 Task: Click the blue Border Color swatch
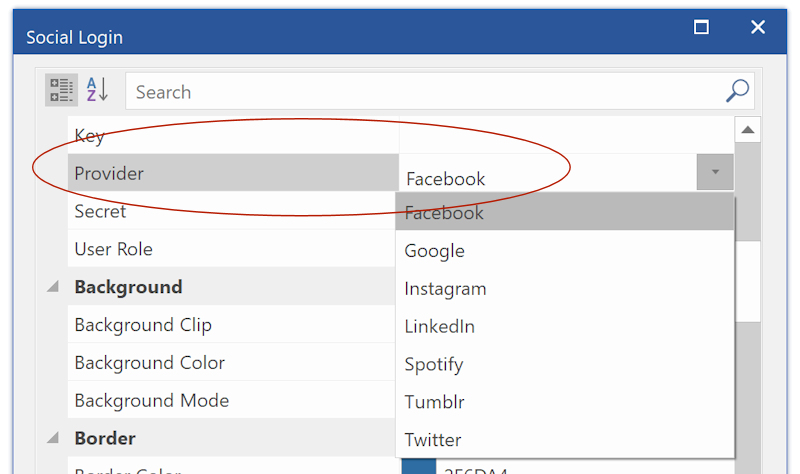tap(418, 466)
